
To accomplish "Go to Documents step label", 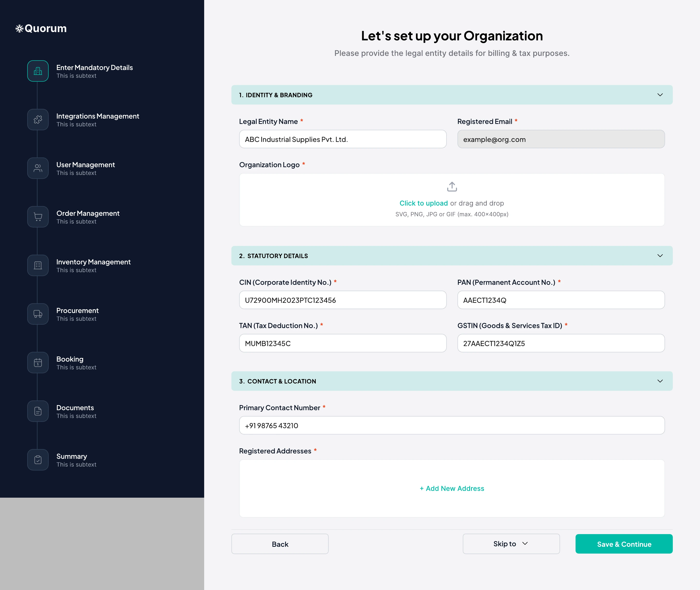I will pos(75,408).
